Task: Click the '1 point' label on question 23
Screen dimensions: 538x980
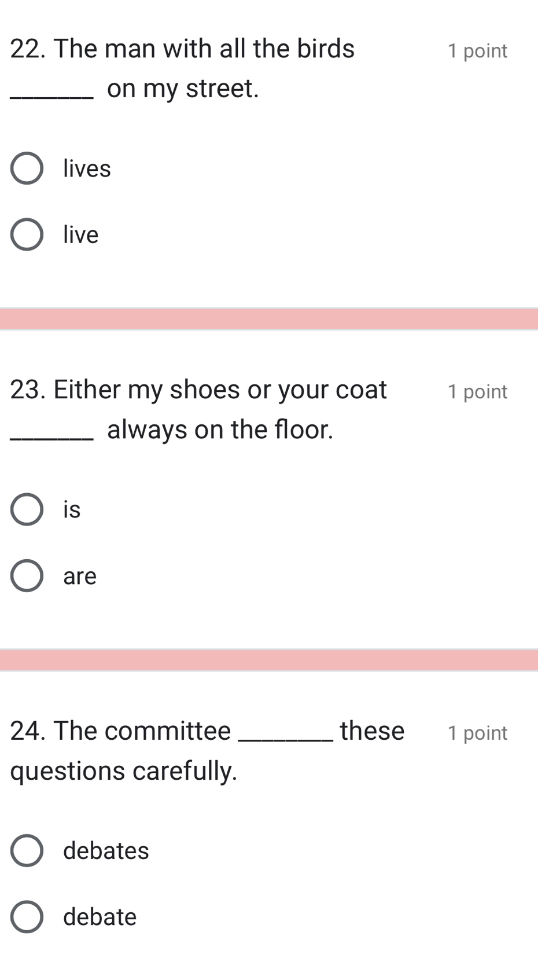Action: pyautogui.click(x=477, y=392)
